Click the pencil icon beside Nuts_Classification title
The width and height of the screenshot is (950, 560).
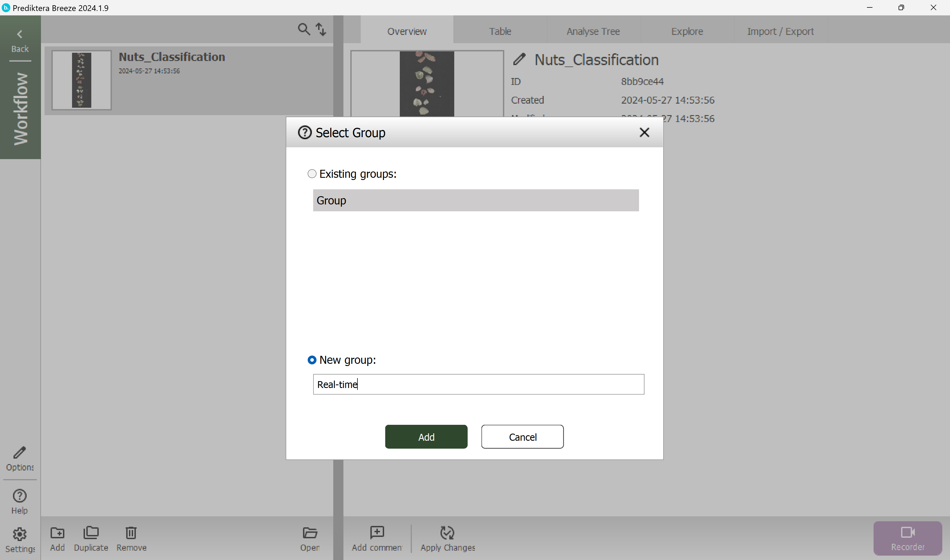519,59
